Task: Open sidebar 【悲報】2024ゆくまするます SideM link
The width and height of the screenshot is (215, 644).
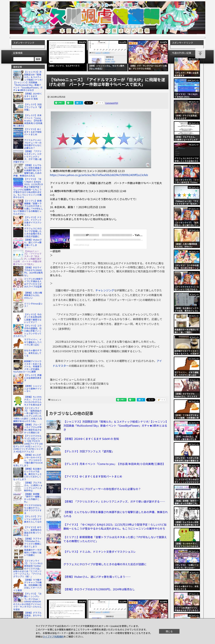Action: (33, 96)
